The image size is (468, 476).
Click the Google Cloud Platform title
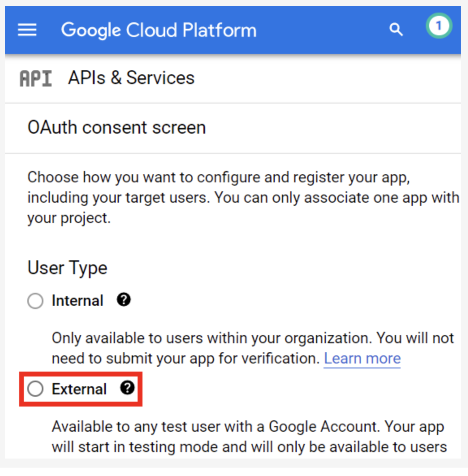[x=159, y=30]
